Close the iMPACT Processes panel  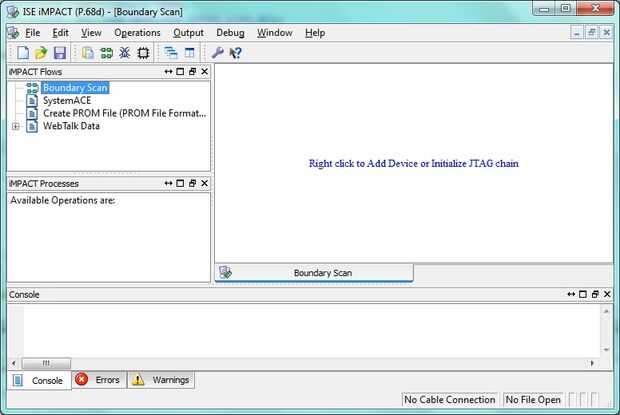point(204,183)
